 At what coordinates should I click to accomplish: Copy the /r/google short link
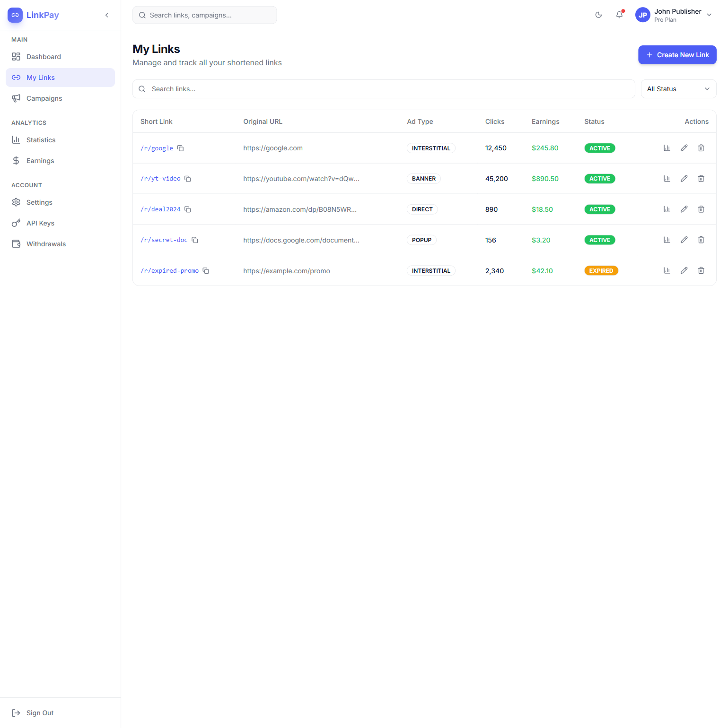(x=180, y=148)
